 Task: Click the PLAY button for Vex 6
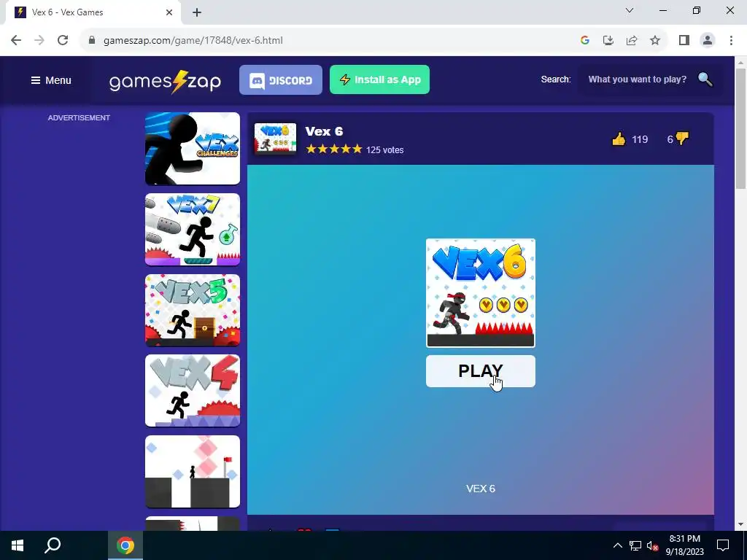(480, 371)
